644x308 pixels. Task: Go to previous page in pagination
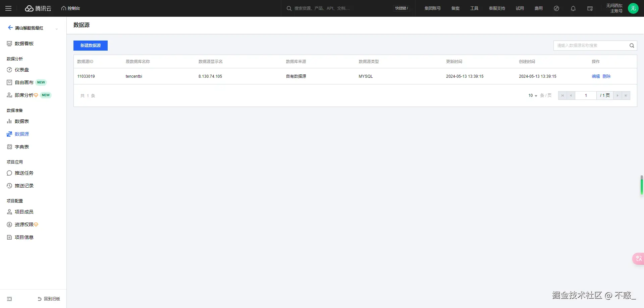point(571,96)
